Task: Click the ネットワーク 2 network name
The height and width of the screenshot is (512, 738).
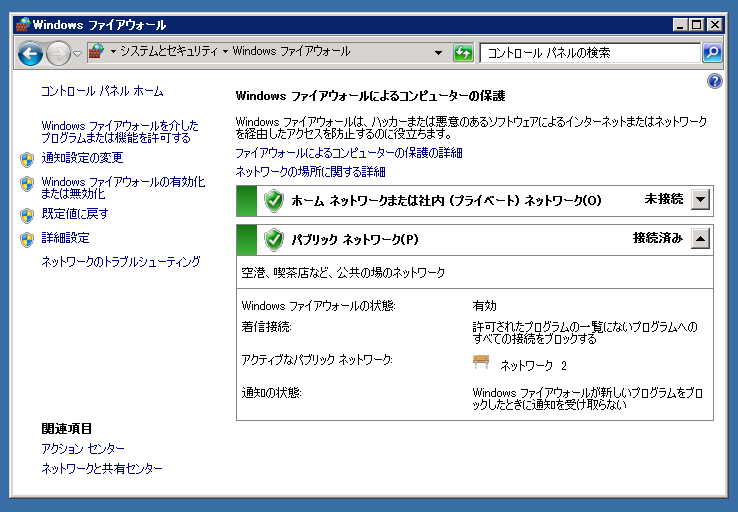Action: point(533,366)
